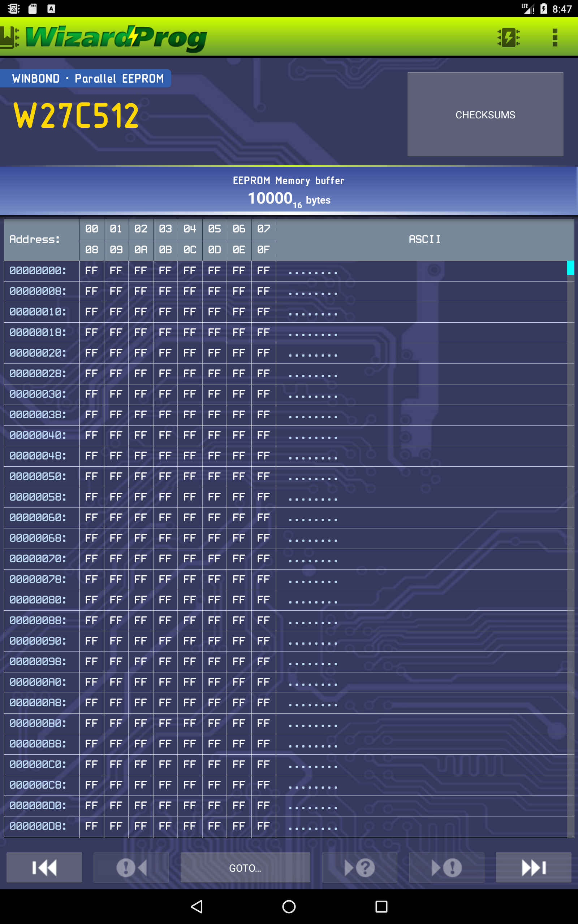Go to previous difference marker
The height and width of the screenshot is (924, 578).
tap(131, 867)
